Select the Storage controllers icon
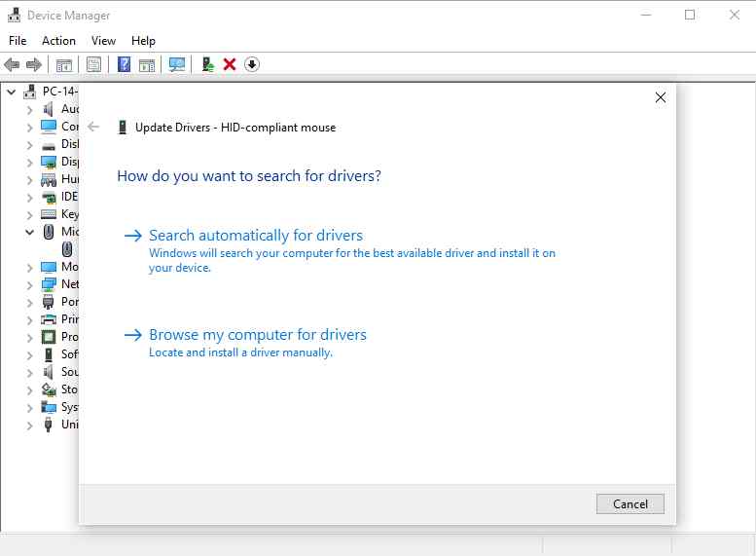Viewport: 756px width, 556px height. pyautogui.click(x=49, y=389)
